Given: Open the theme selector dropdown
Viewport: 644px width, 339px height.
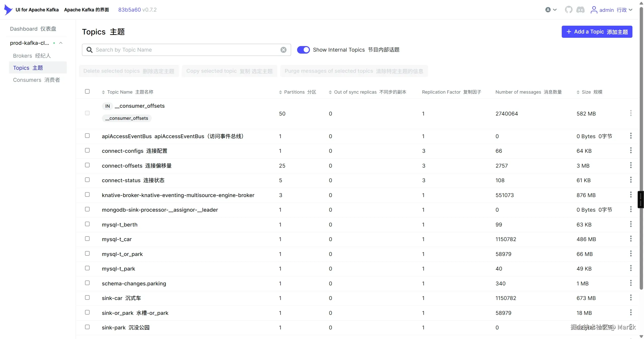Looking at the screenshot, I should pyautogui.click(x=551, y=10).
